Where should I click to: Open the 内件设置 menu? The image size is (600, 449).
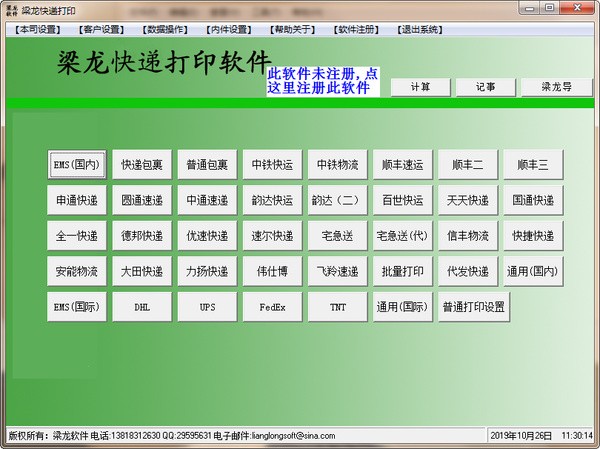point(229,29)
